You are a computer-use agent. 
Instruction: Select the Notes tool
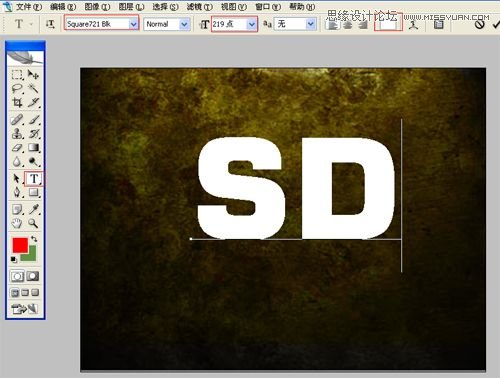coord(17,209)
